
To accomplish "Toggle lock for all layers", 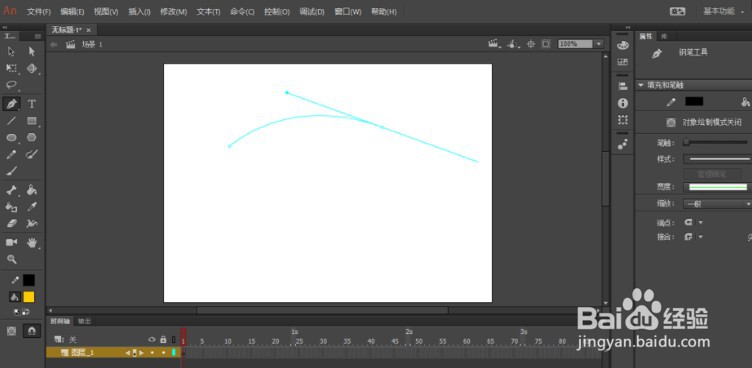I will point(163,339).
